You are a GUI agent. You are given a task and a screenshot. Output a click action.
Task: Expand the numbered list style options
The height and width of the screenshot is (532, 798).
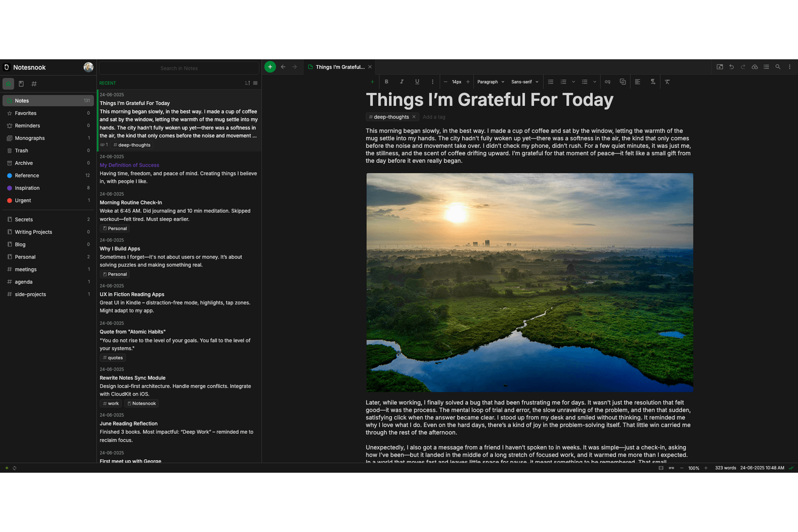(573, 82)
